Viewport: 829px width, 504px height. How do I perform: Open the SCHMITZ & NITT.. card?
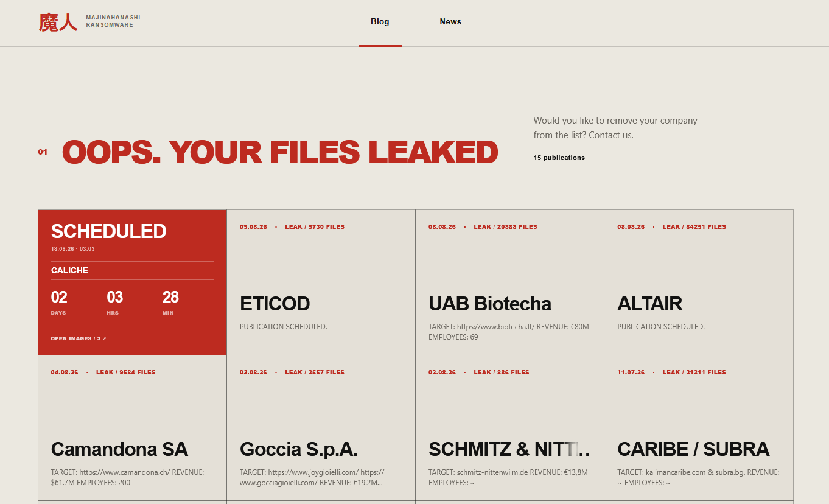pyautogui.click(x=509, y=428)
